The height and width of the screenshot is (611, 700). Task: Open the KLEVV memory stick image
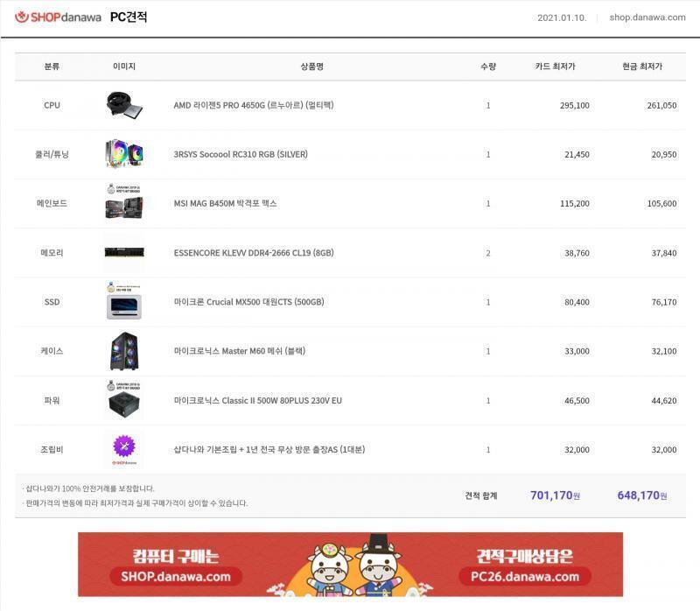124,252
